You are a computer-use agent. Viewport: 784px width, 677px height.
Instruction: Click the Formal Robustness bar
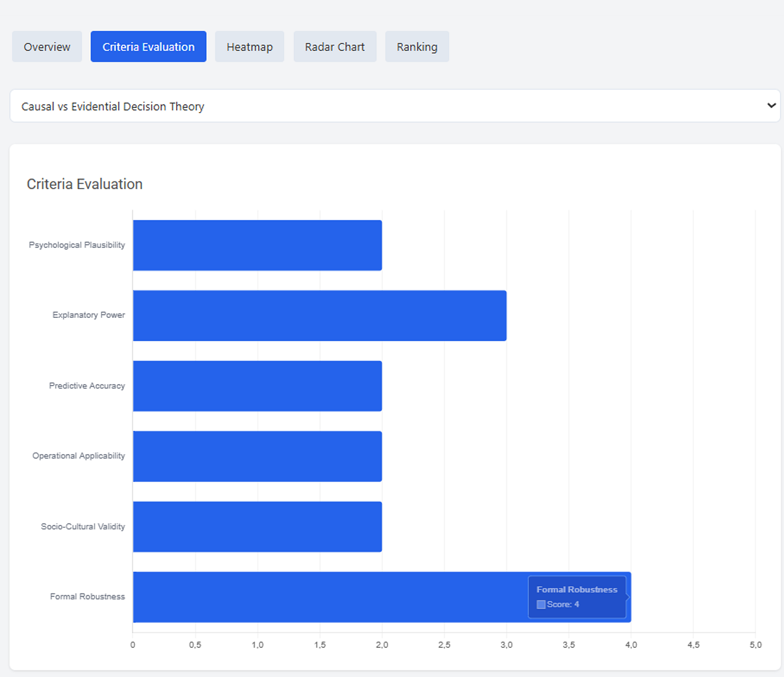(x=382, y=597)
